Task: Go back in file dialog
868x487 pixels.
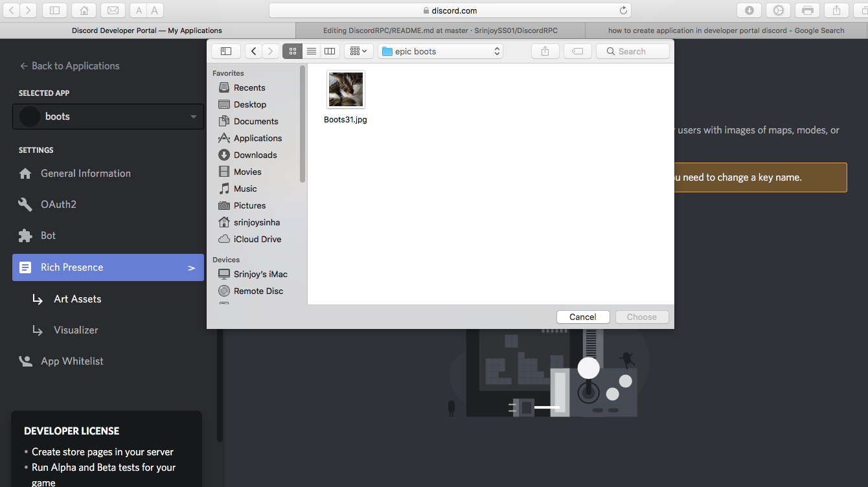Action: 253,51
